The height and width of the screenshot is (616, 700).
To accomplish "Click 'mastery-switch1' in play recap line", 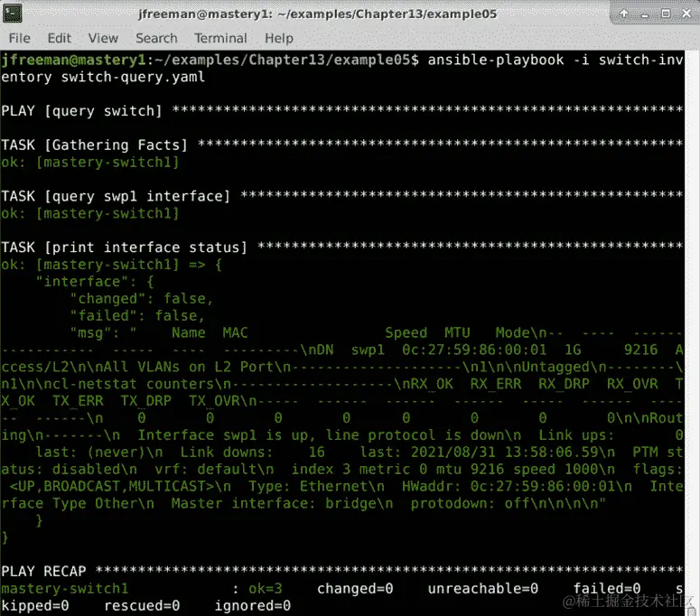I will coord(65,588).
